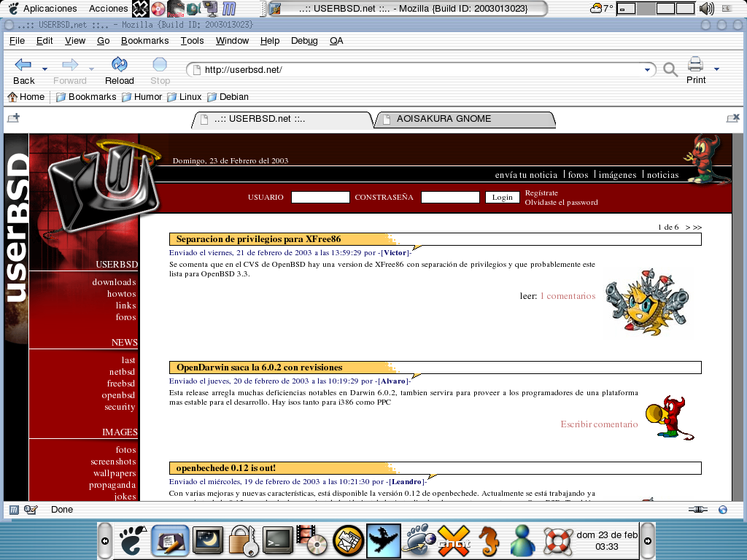Viewport: 747px width, 560px height.
Task: Open the Humor bookmarks folder
Action: (x=142, y=97)
